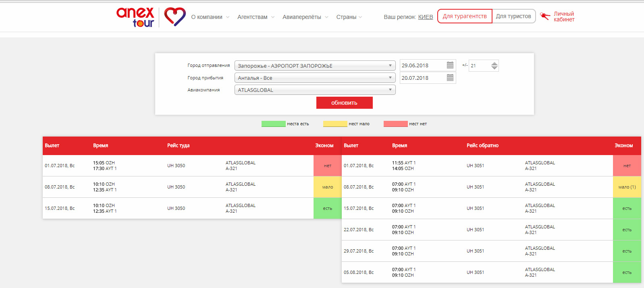Expand the Страны menu

click(x=349, y=17)
